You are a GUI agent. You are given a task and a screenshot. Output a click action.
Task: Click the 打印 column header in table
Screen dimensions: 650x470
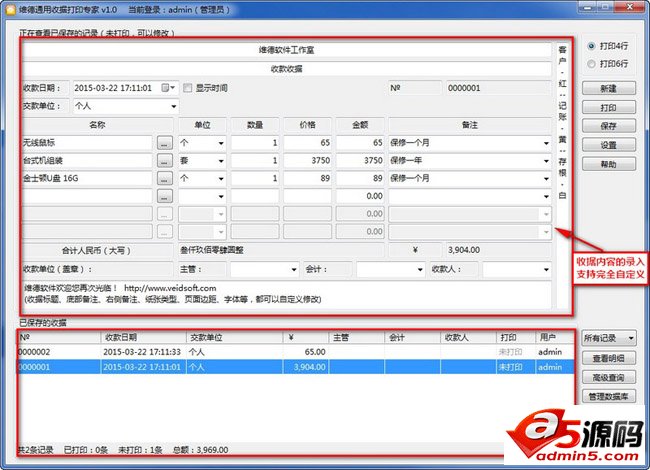pyautogui.click(x=515, y=337)
